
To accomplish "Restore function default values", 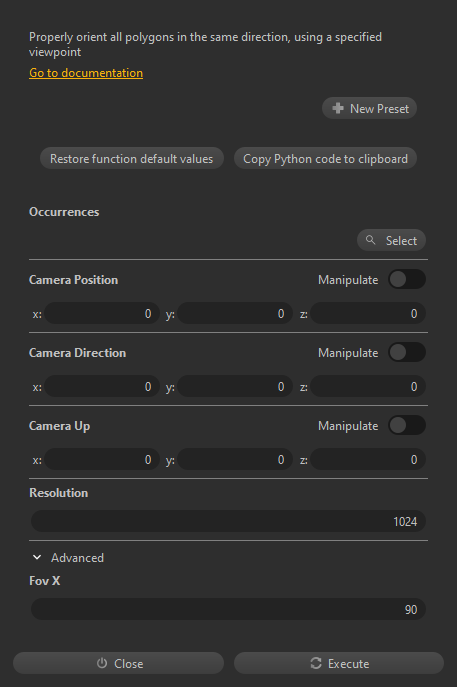I will point(131,159).
